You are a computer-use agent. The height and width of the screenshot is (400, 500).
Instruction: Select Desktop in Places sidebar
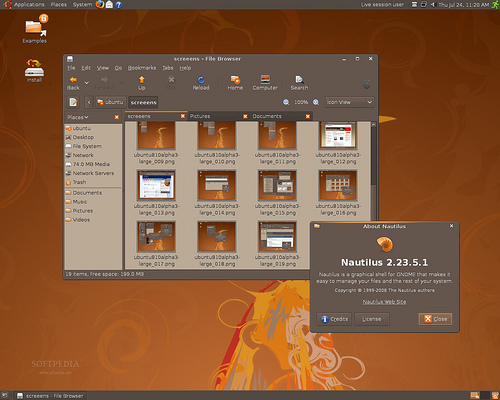[93, 137]
